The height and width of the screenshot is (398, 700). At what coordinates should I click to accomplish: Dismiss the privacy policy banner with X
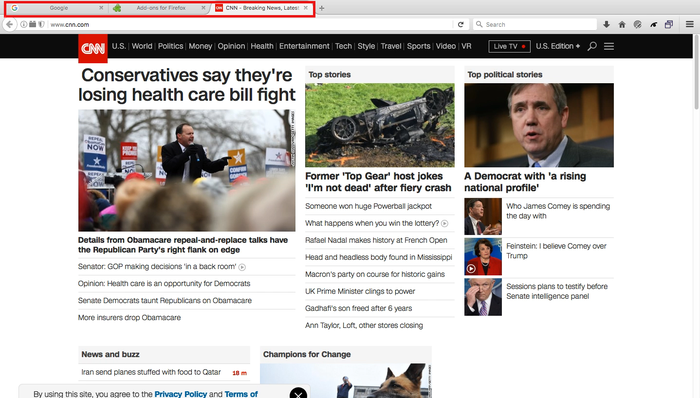click(298, 393)
